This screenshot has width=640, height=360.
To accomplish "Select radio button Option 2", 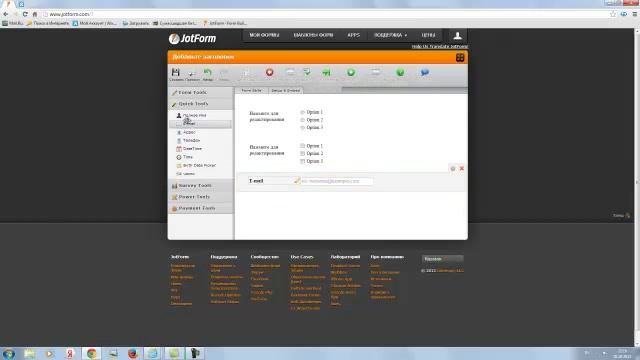I will click(302, 120).
